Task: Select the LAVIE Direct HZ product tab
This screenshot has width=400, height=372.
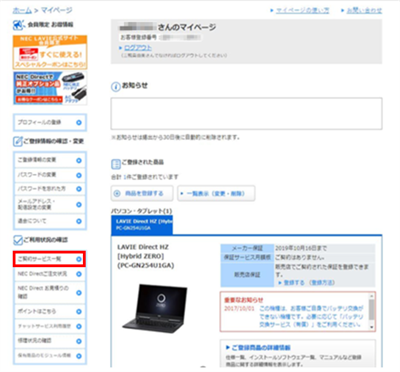Action: [x=142, y=224]
